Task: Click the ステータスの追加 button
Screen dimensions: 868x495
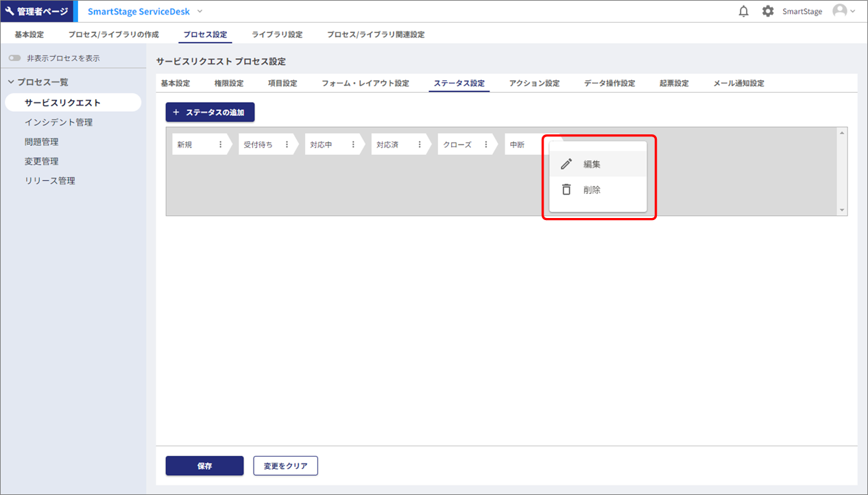Action: click(x=210, y=112)
